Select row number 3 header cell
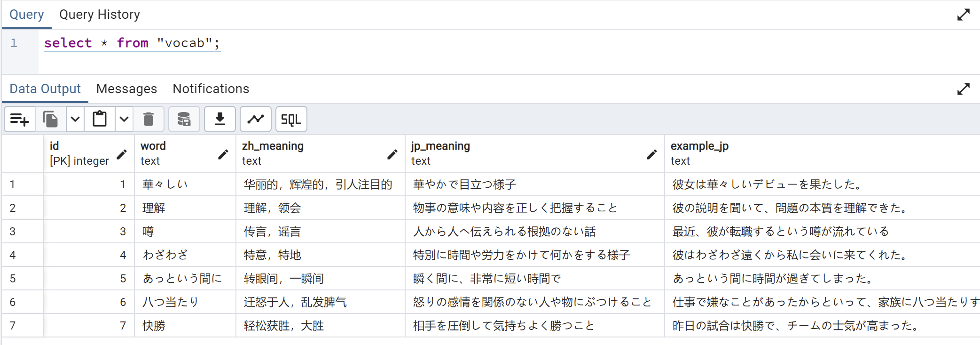 [23, 231]
